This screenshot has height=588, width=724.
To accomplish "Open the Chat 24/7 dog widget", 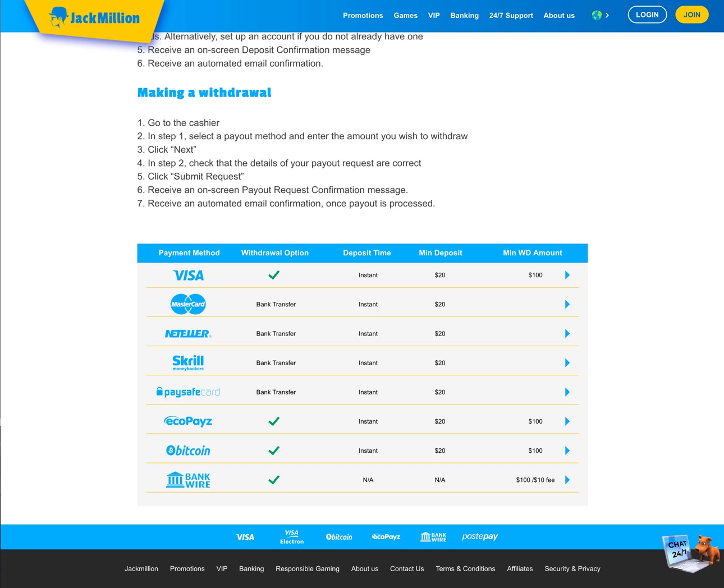I will (691, 553).
